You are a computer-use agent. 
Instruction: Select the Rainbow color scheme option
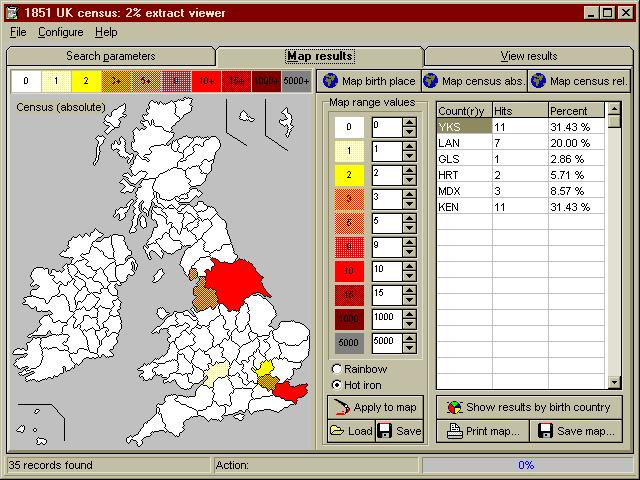coord(336,370)
